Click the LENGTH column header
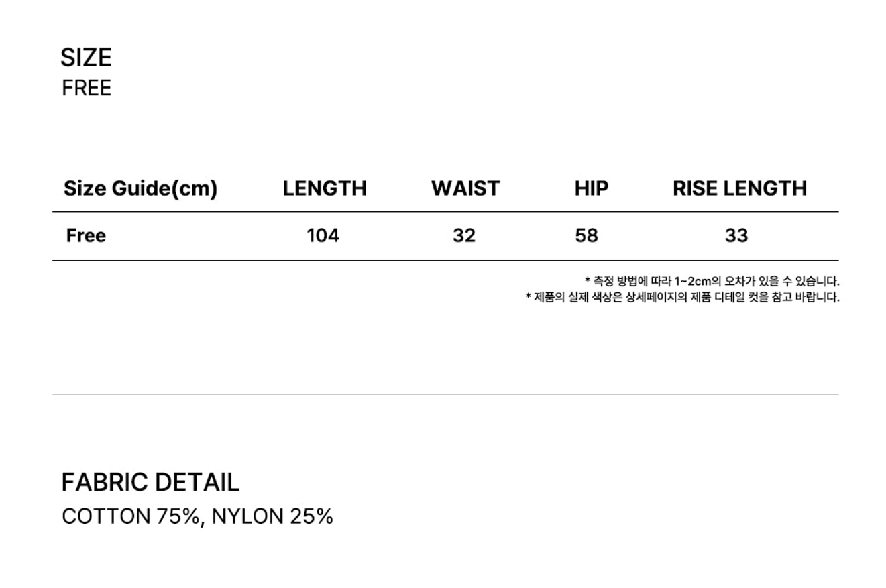The height and width of the screenshot is (588, 886). tap(325, 189)
